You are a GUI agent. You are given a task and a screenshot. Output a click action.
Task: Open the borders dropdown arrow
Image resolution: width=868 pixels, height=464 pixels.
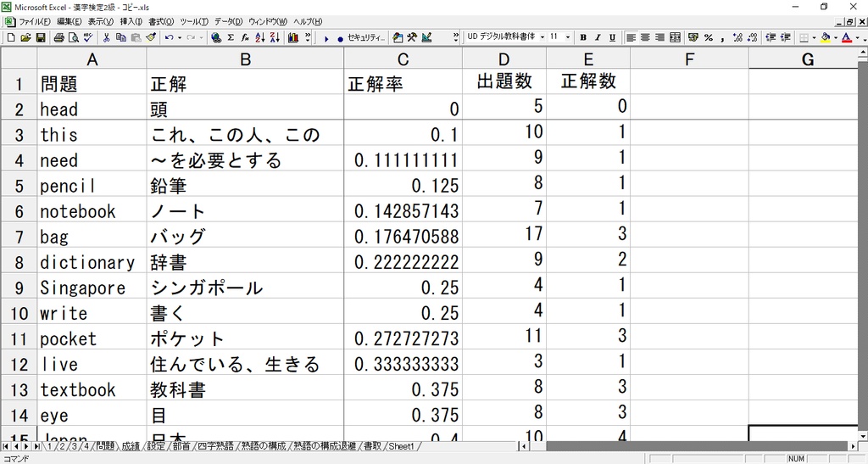coord(814,37)
